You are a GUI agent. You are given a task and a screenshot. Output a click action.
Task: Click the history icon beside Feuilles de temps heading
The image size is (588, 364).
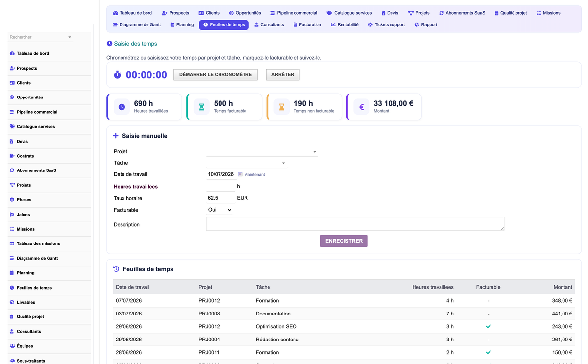click(x=116, y=269)
